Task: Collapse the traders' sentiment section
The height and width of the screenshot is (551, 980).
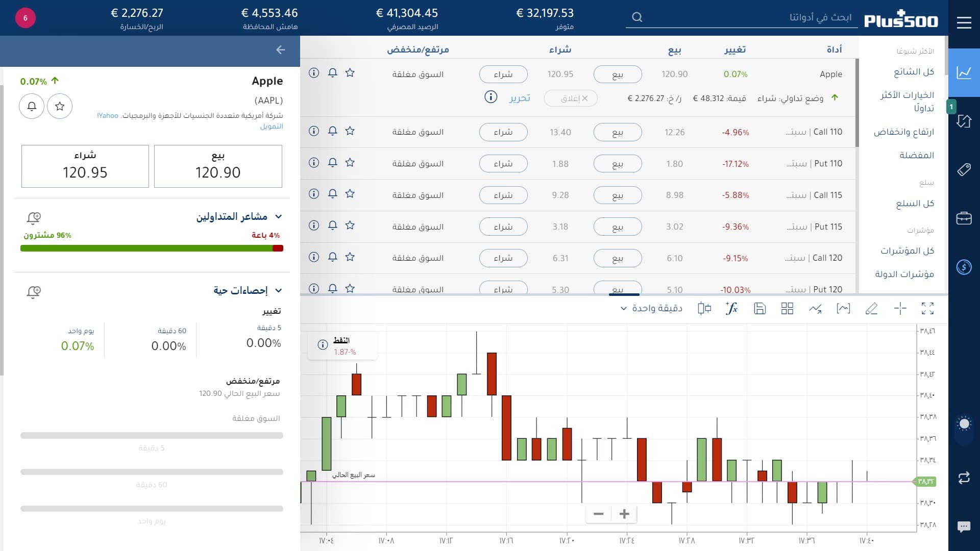Action: pos(278,217)
